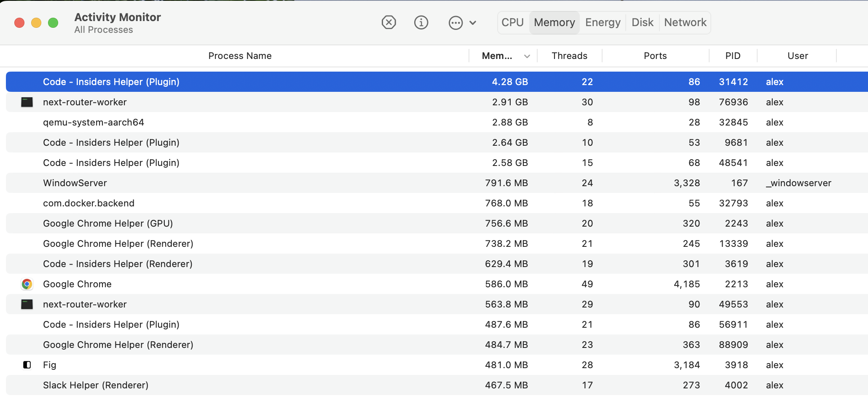Select the WindowServer process row
Image resolution: width=868 pixels, height=401 pixels.
coord(253,183)
